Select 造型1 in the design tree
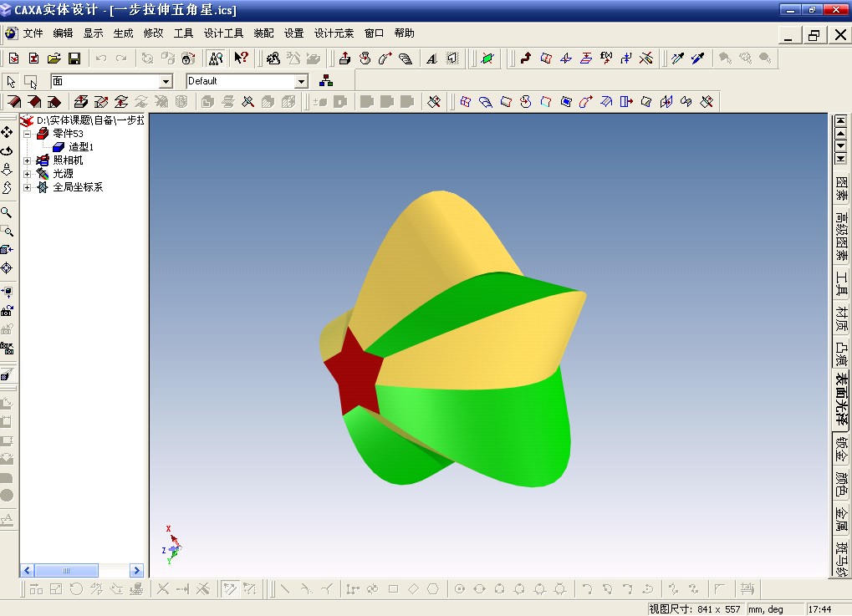 [81, 146]
